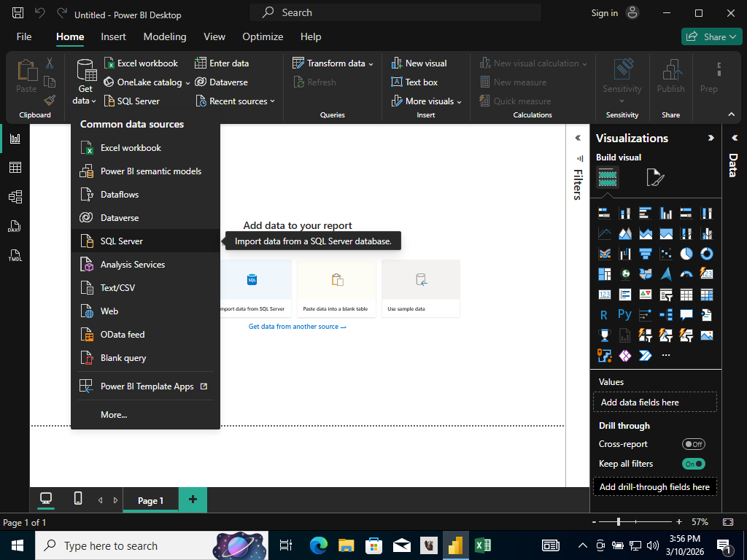The image size is (747, 560).
Task: Select the Python visual icon
Action: click(624, 315)
